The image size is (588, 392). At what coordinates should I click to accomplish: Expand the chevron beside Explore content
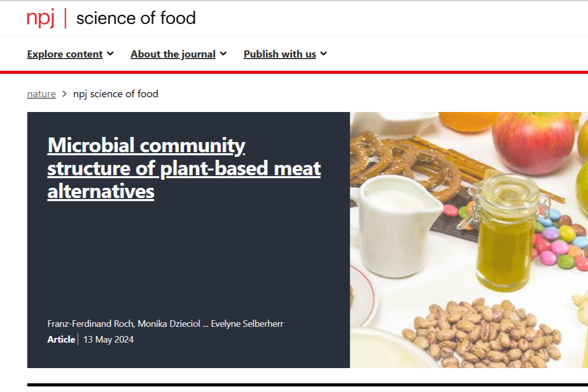tap(110, 53)
